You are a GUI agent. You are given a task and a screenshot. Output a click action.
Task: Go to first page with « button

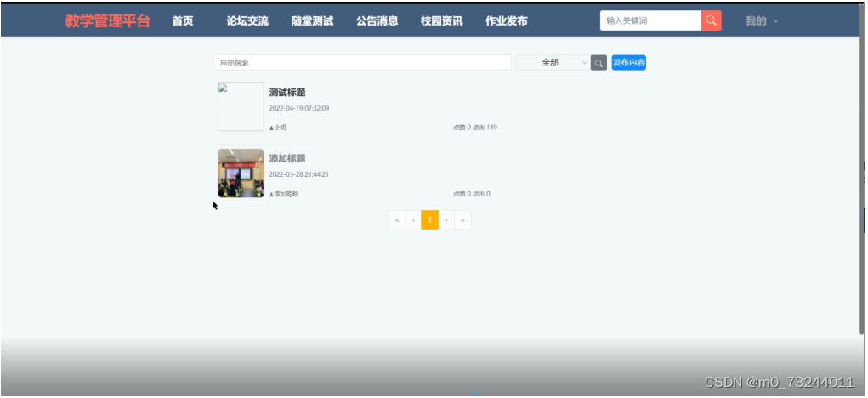[x=397, y=219]
